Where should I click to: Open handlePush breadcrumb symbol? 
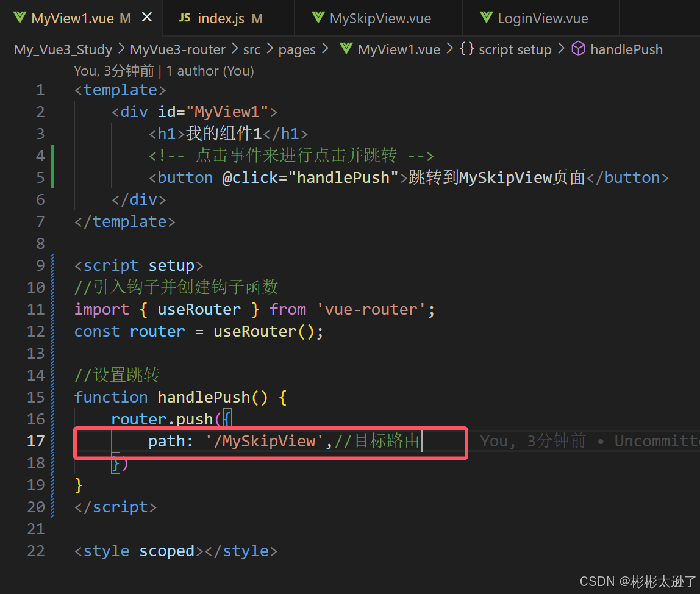(x=626, y=49)
